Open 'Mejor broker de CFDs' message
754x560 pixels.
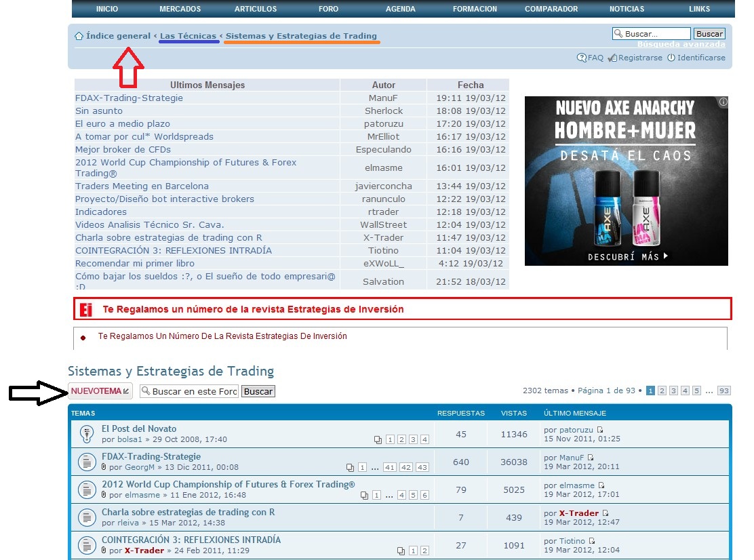pyautogui.click(x=123, y=150)
